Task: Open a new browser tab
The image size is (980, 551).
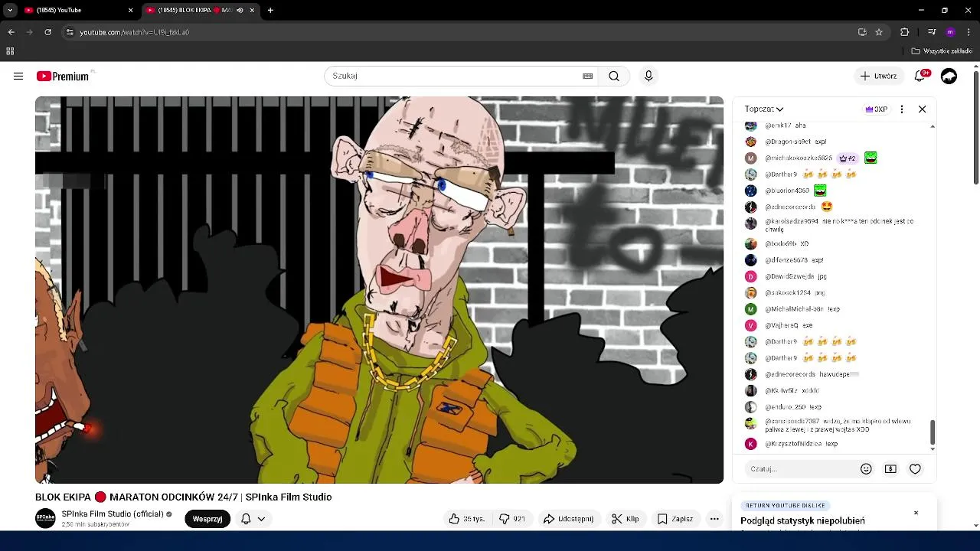Action: (270, 10)
